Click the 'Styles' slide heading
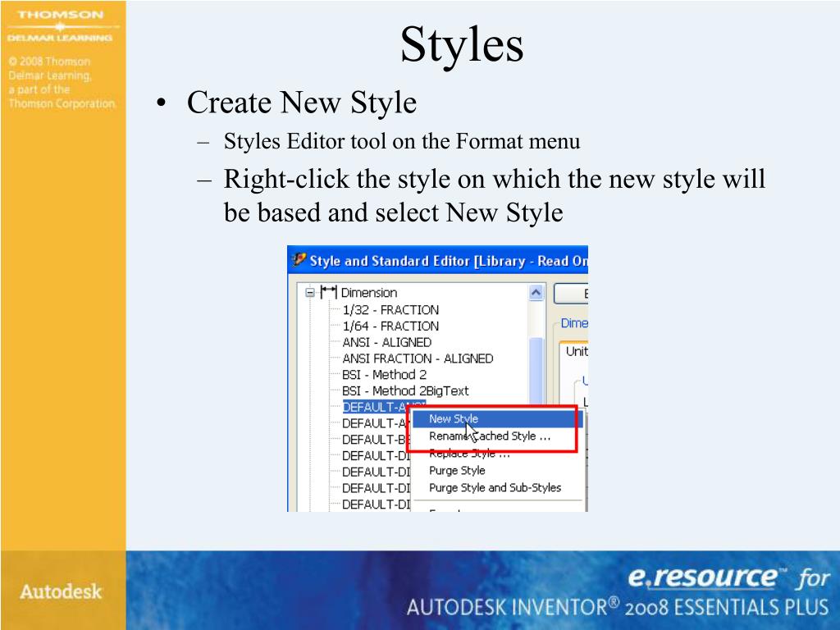This screenshot has width=840, height=630. pyautogui.click(x=462, y=44)
